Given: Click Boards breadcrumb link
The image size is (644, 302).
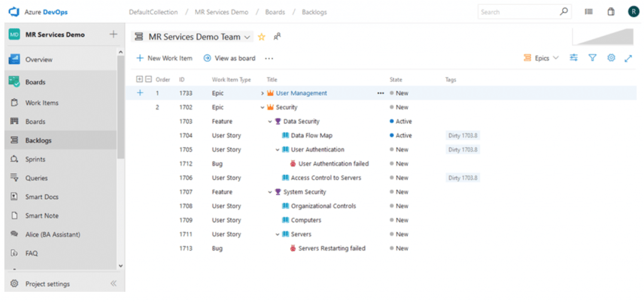Looking at the screenshot, I should pyautogui.click(x=275, y=12).
